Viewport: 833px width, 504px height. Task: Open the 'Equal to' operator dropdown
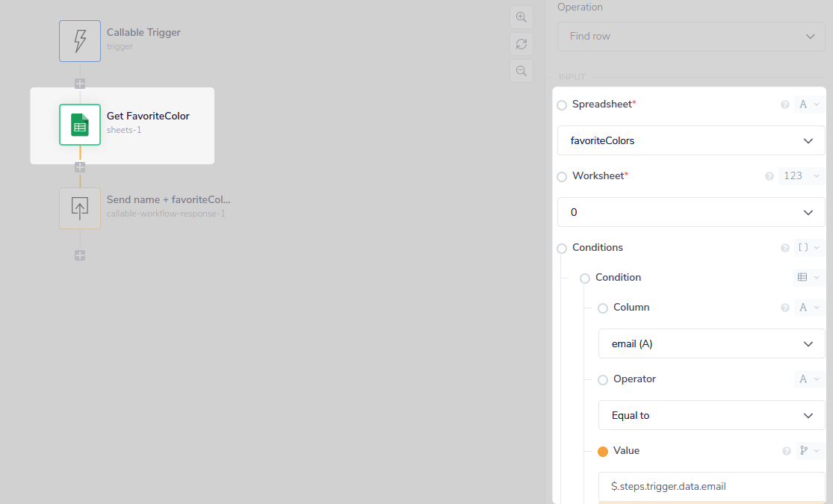711,415
